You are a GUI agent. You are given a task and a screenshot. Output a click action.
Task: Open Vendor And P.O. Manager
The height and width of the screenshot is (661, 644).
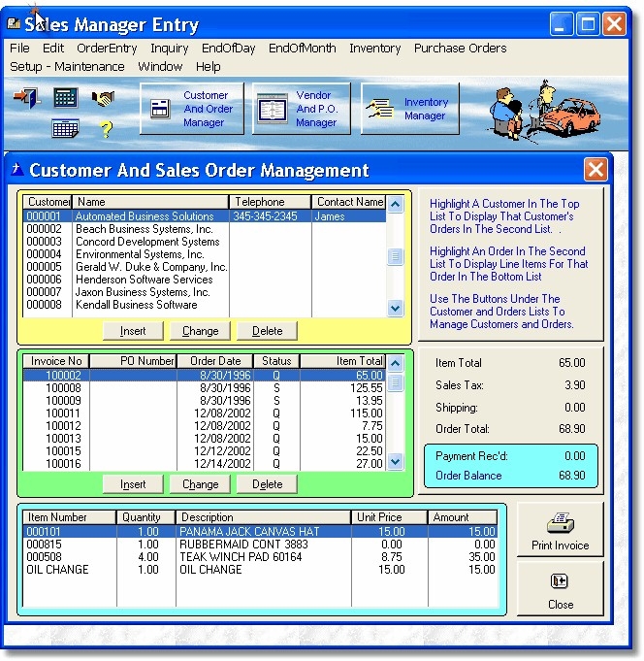pyautogui.click(x=302, y=109)
